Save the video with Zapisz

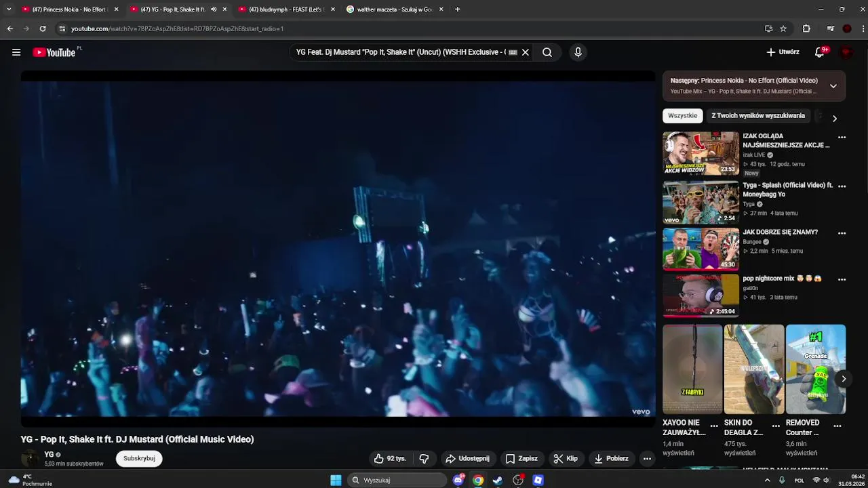pos(521,459)
